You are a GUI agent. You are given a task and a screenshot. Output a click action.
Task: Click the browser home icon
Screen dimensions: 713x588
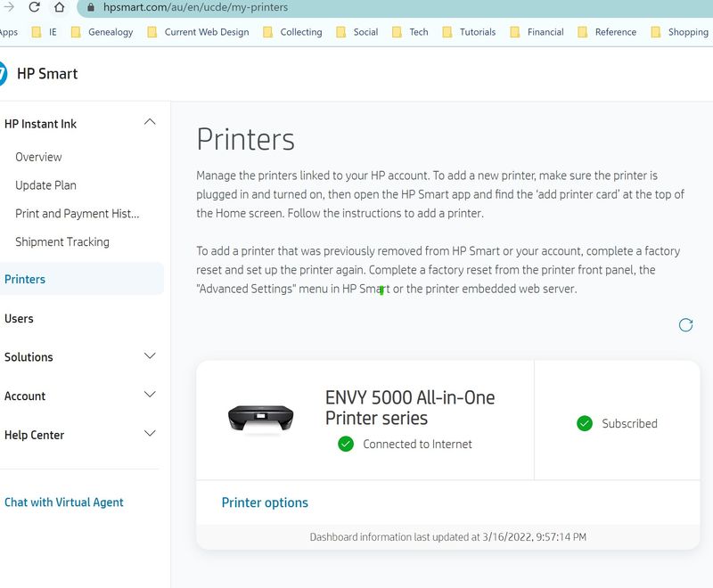tap(59, 7)
